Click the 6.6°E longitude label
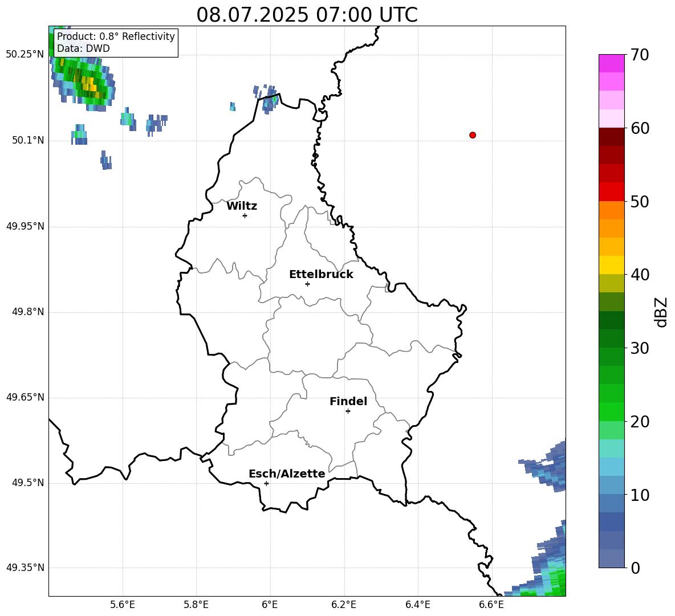 (x=491, y=605)
